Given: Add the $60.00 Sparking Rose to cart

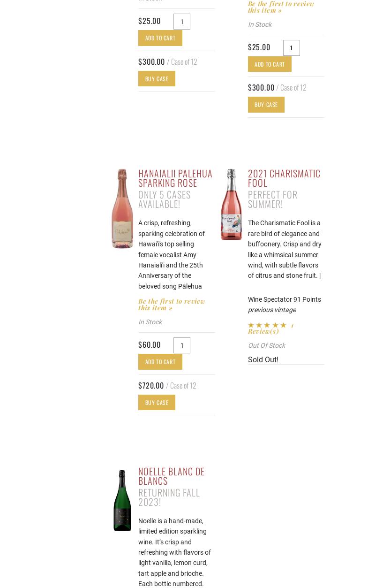Looking at the screenshot, I should coord(160,362).
